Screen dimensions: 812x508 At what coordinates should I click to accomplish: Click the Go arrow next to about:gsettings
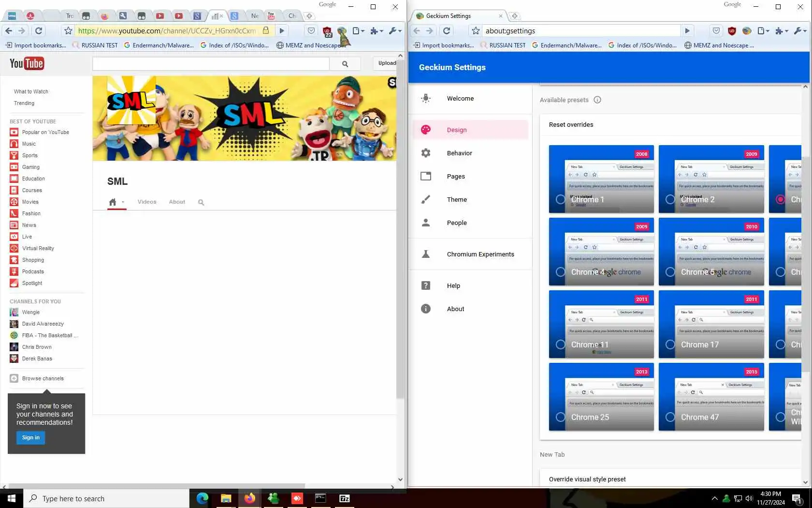click(687, 30)
